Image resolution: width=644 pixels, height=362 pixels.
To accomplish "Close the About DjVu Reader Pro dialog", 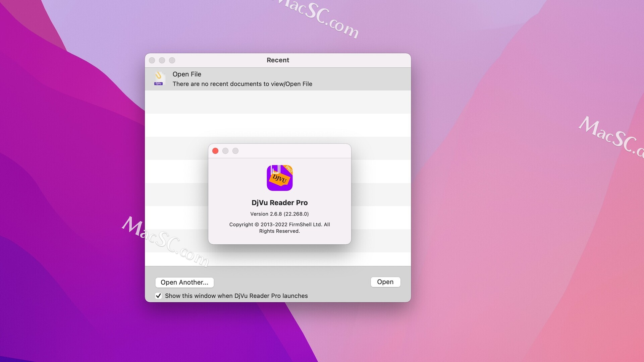I will [215, 151].
